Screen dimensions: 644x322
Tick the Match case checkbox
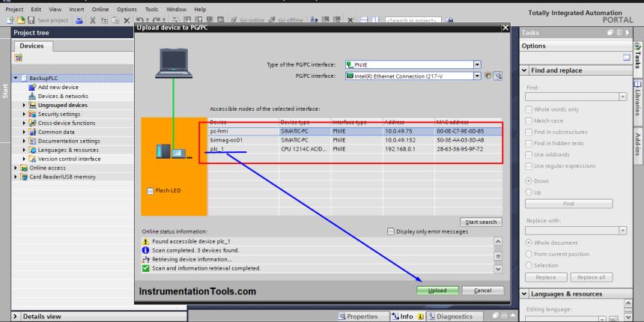coord(529,121)
